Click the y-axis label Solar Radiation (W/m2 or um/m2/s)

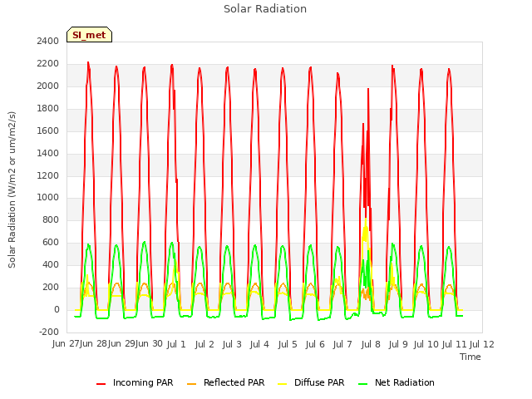12,190
